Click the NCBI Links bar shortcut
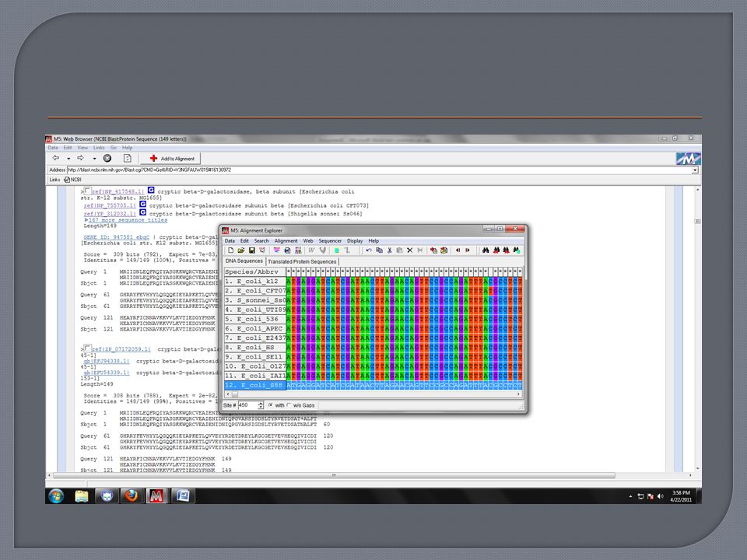The image size is (747, 560). click(73, 180)
